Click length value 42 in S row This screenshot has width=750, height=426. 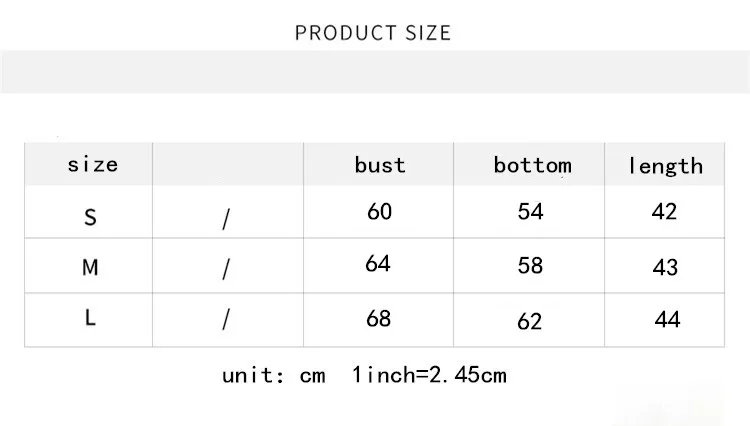pyautogui.click(x=664, y=211)
